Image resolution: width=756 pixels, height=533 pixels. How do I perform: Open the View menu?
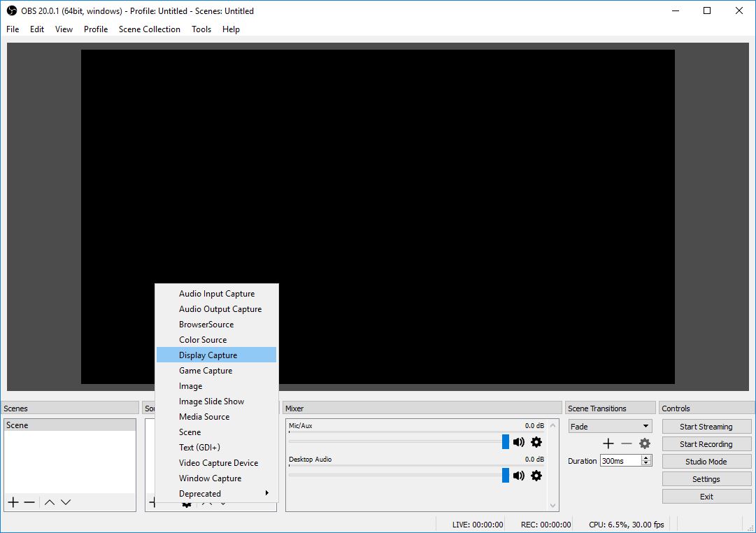(64, 29)
